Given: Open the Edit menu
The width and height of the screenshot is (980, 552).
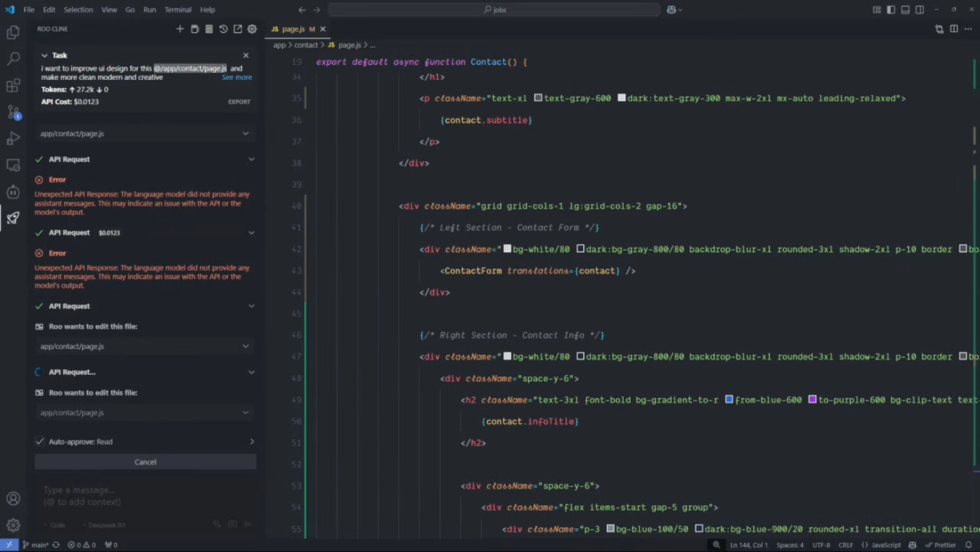Looking at the screenshot, I should (49, 10).
